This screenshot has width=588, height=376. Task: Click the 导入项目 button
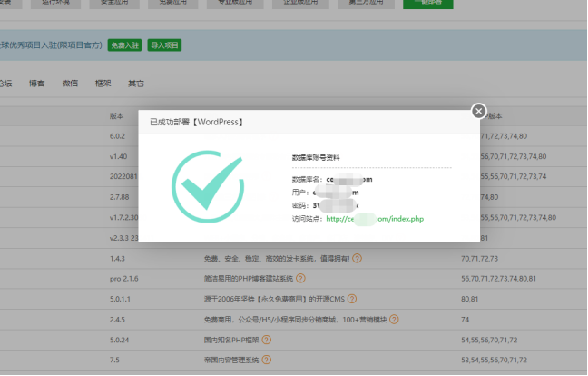[164, 45]
